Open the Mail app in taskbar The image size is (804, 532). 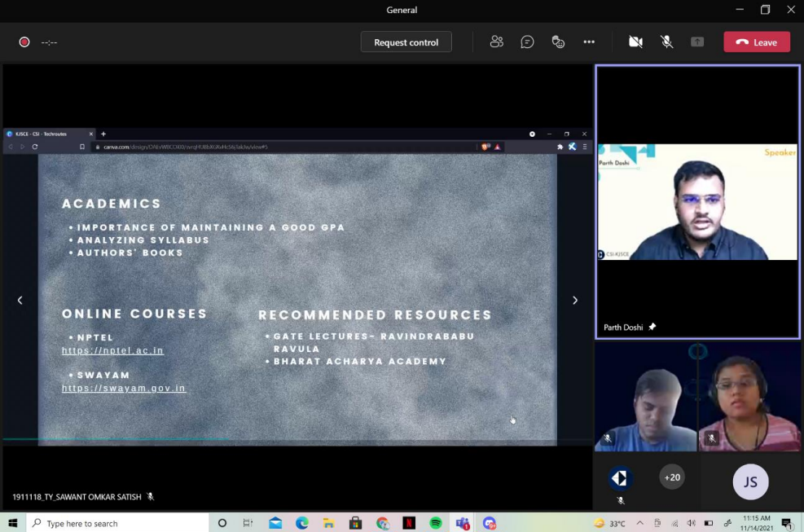coord(275,523)
